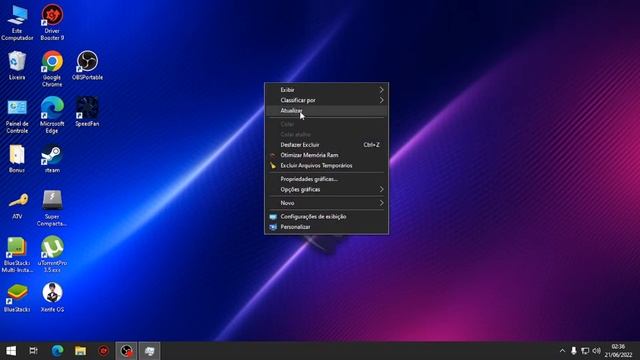Choose Desfazer Excluir menu entry
The width and height of the screenshot is (640, 360).
point(327,144)
